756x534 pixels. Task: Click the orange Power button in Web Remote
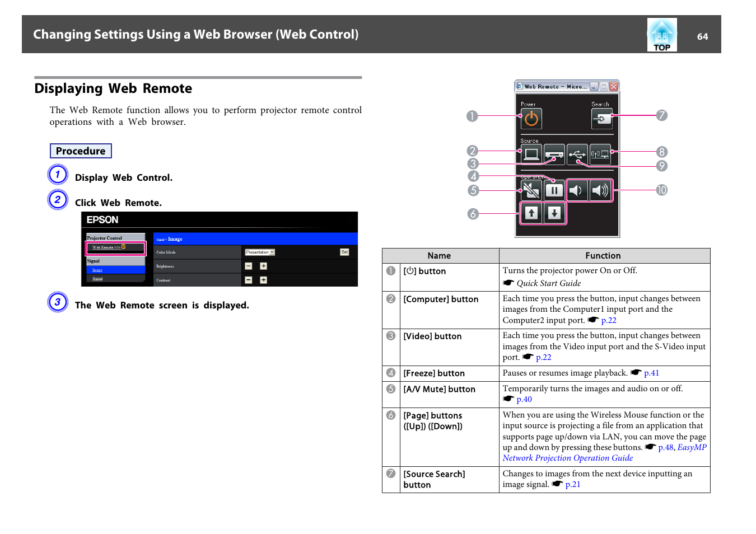tap(531, 119)
